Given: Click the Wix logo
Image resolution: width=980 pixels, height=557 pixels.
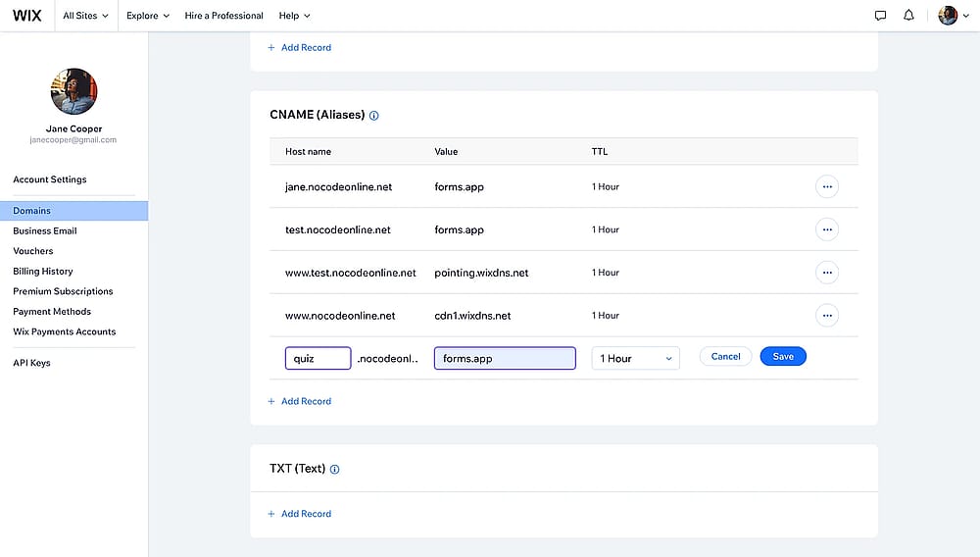Looking at the screenshot, I should [x=26, y=16].
